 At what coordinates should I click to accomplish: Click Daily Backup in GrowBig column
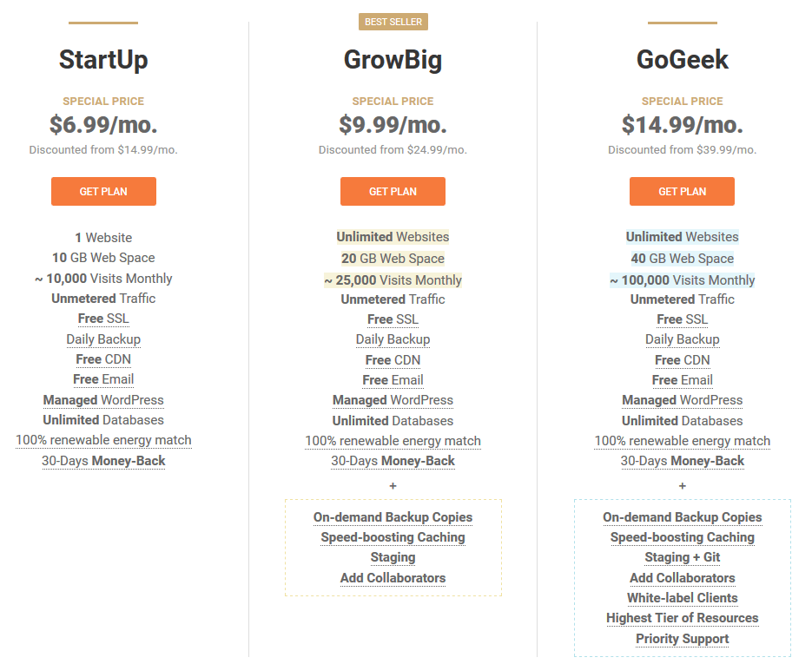[393, 339]
